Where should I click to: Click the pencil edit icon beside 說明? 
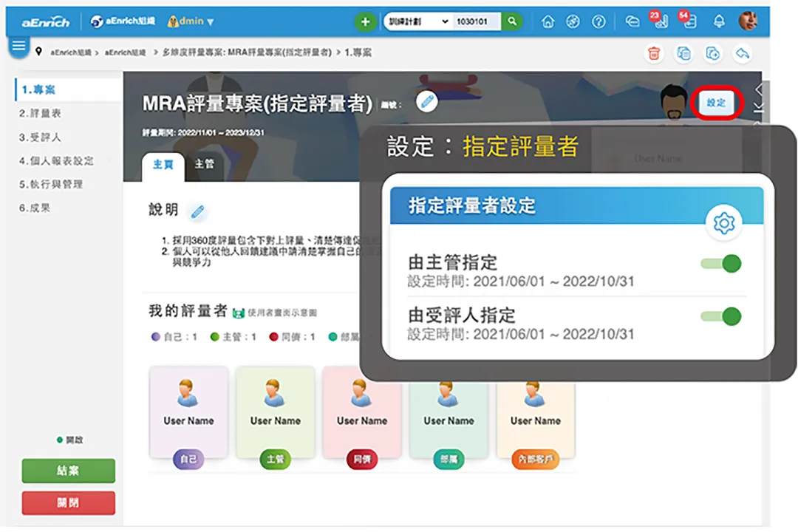tap(197, 211)
